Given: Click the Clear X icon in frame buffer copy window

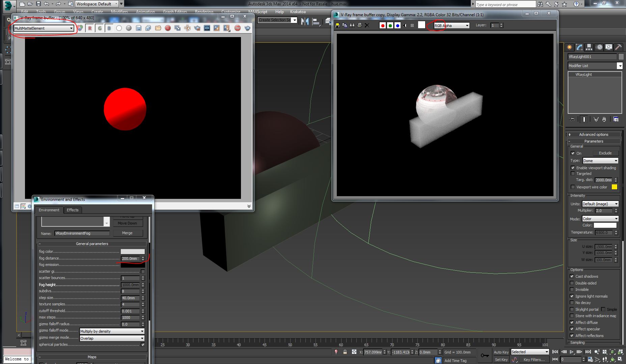Looking at the screenshot, I should click(x=367, y=25).
